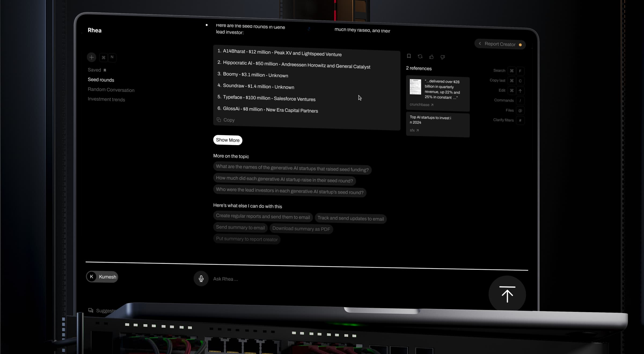
Task: Bookmark the response with the bookmark icon
Action: pyautogui.click(x=409, y=56)
